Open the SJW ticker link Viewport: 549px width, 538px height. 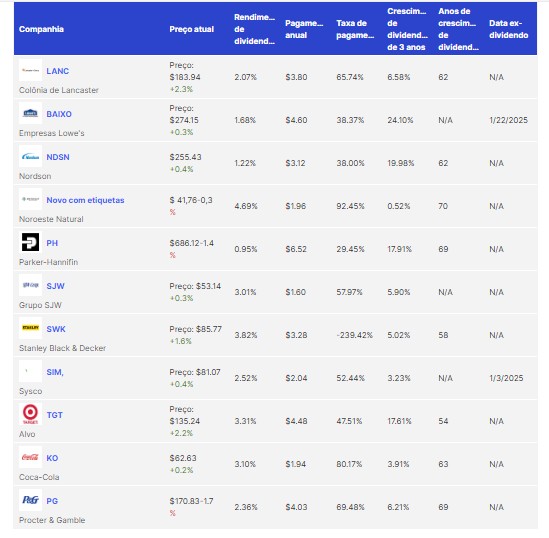point(55,286)
